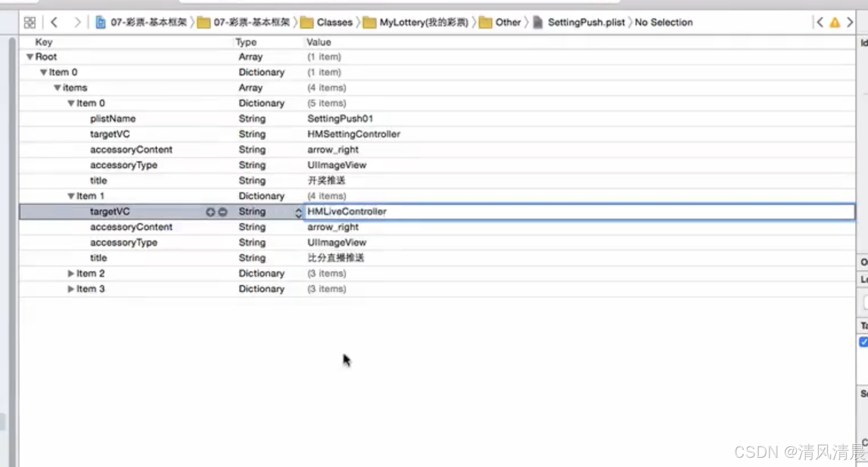Viewport: 868px width, 467px height.
Task: Remove the targetVC row with the minus button
Action: coord(223,212)
